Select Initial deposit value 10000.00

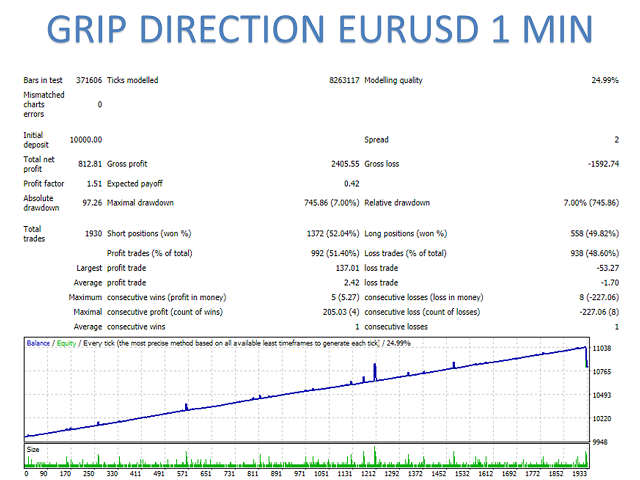point(86,140)
